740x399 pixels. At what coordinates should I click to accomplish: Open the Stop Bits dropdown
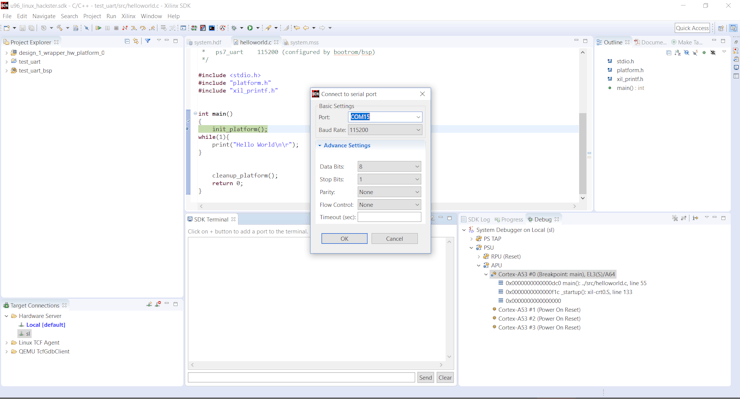tap(417, 179)
